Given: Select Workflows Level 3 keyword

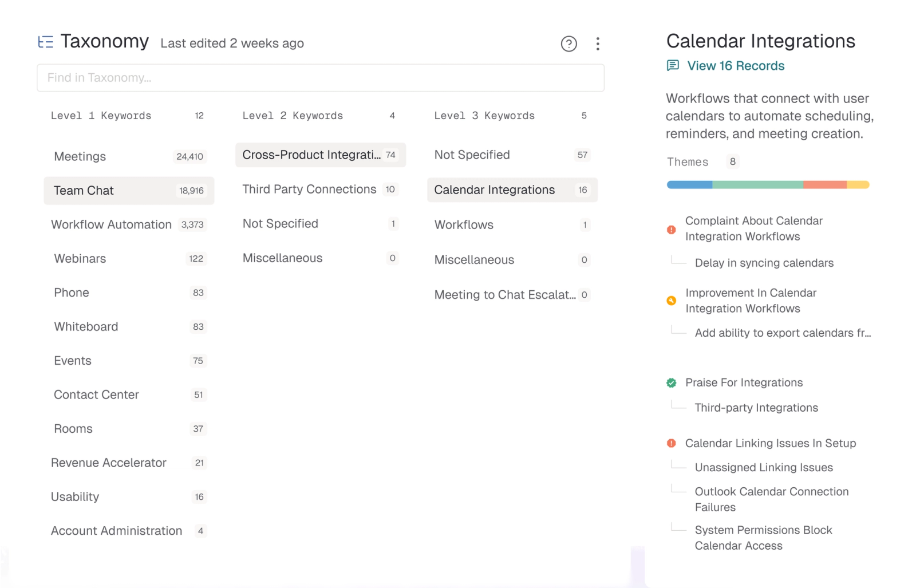Looking at the screenshot, I should pyautogui.click(x=512, y=225).
